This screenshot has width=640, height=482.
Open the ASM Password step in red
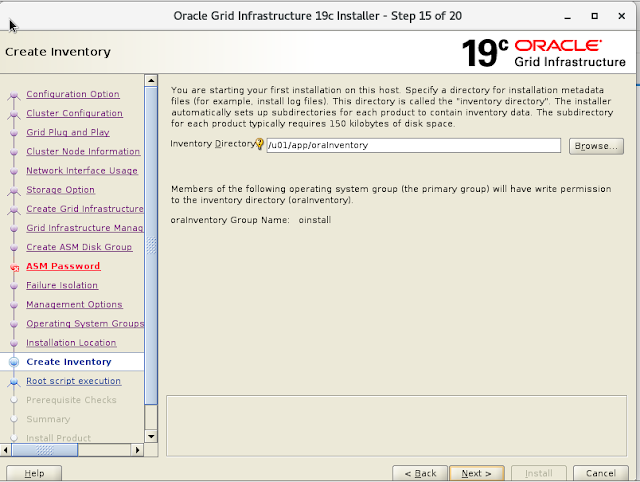(x=63, y=266)
